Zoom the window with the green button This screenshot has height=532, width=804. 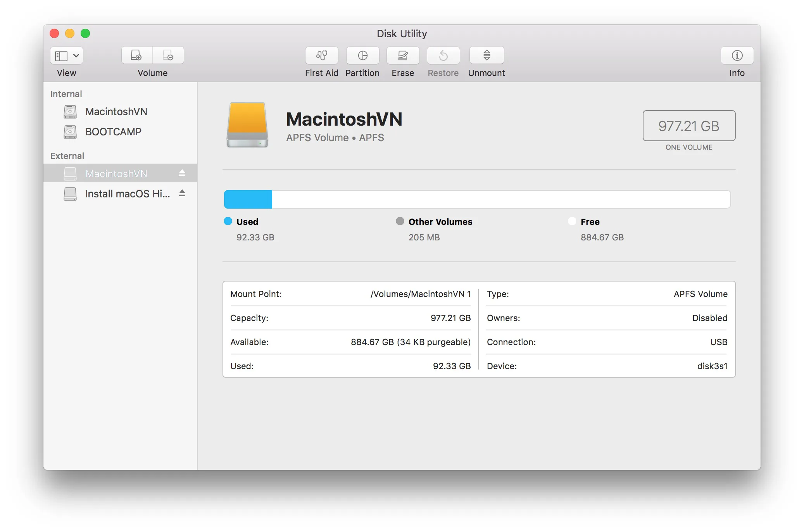point(85,33)
